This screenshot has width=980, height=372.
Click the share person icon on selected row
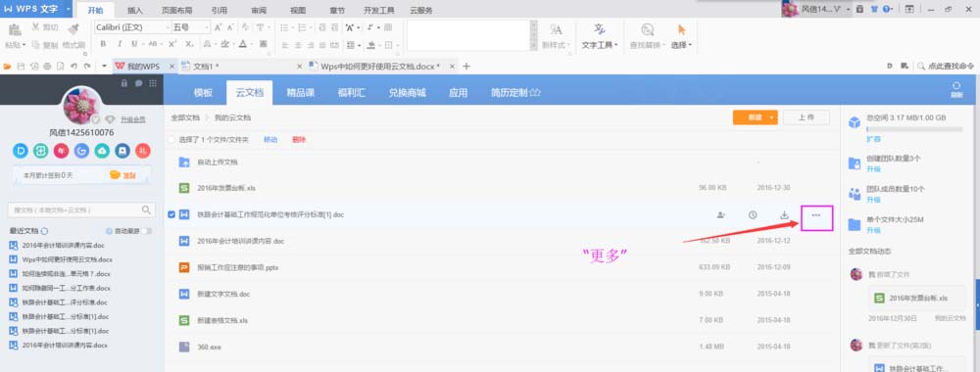720,214
